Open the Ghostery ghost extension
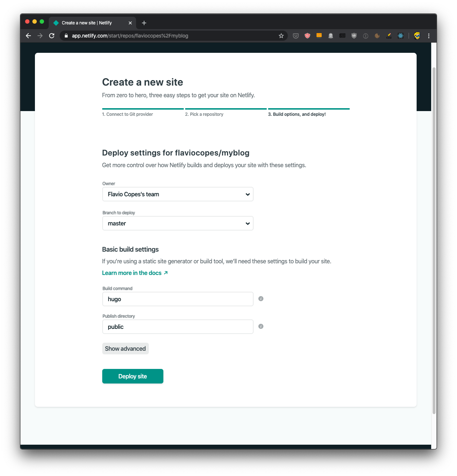 tap(331, 36)
